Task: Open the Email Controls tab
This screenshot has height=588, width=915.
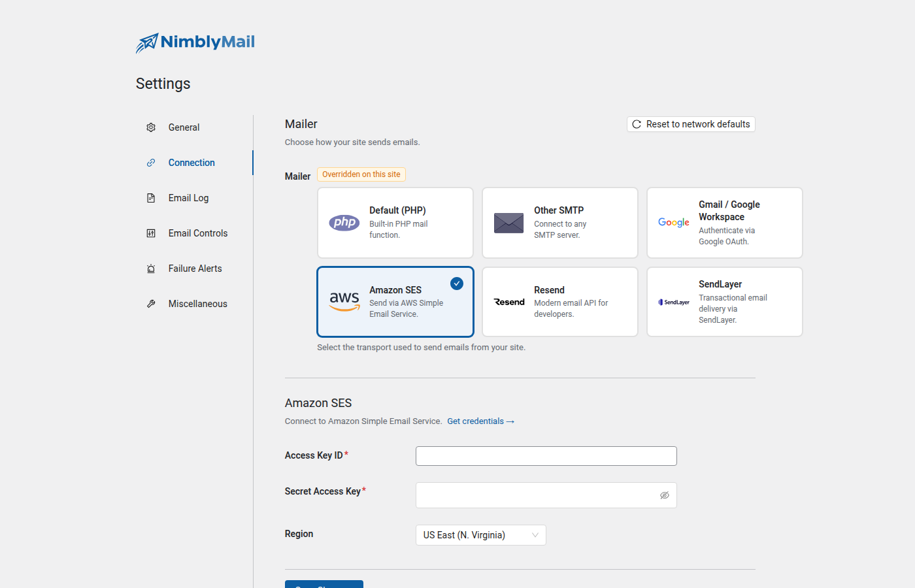Action: (x=194, y=233)
